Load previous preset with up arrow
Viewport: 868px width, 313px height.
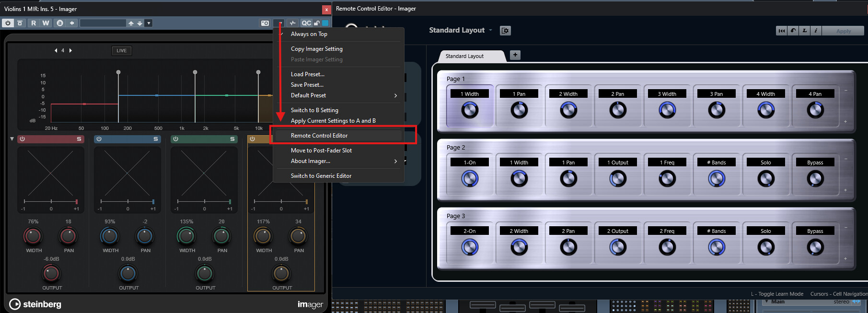[131, 23]
